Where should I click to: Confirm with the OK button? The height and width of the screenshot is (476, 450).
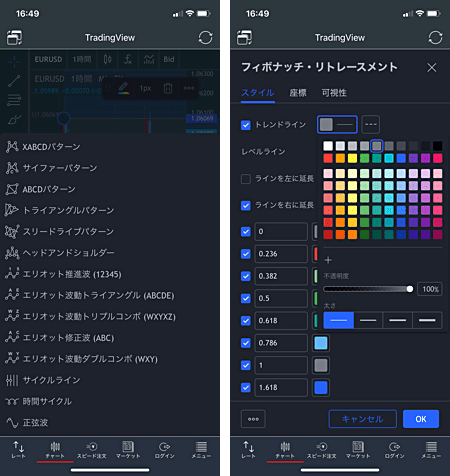pyautogui.click(x=421, y=419)
